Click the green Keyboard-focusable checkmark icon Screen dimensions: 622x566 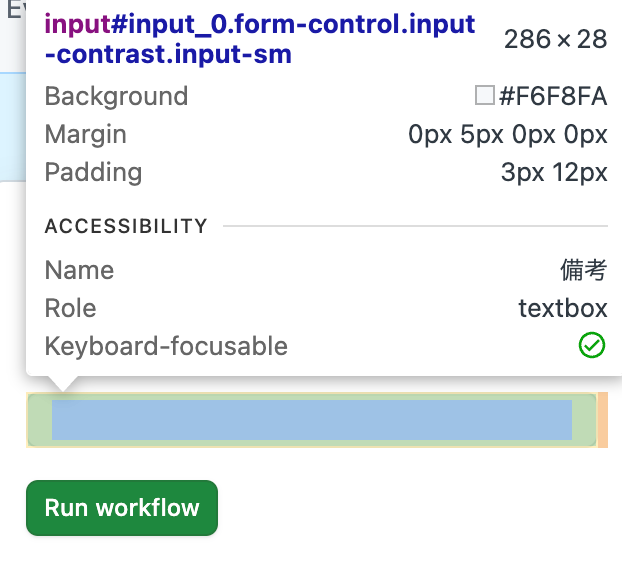591,345
